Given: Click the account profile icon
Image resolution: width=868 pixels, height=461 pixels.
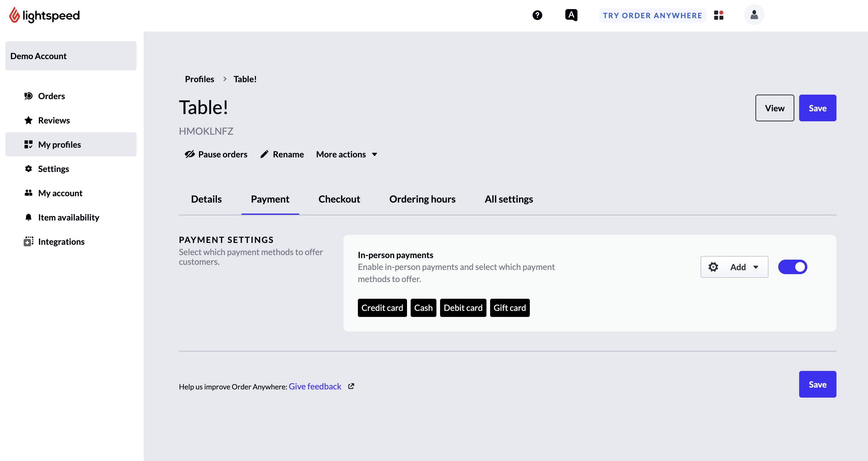Looking at the screenshot, I should [x=754, y=15].
